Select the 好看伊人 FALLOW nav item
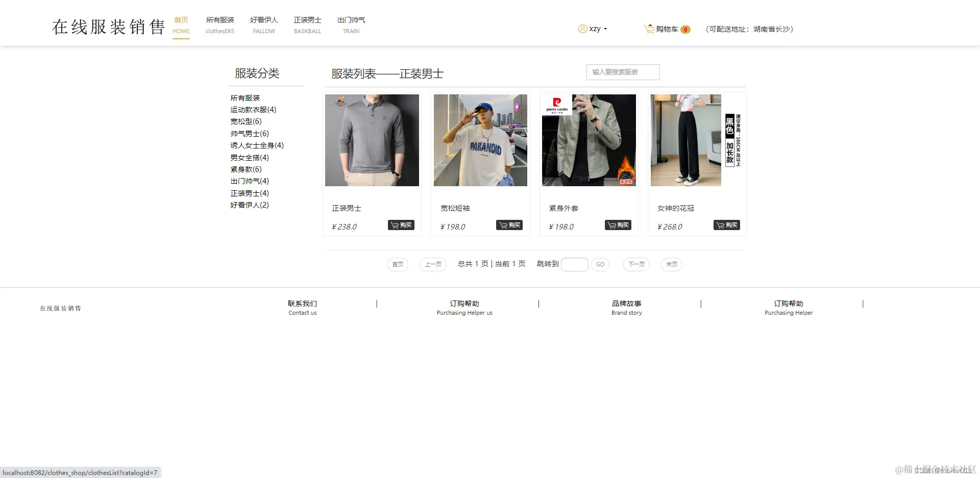This screenshot has height=478, width=980. tap(263, 25)
